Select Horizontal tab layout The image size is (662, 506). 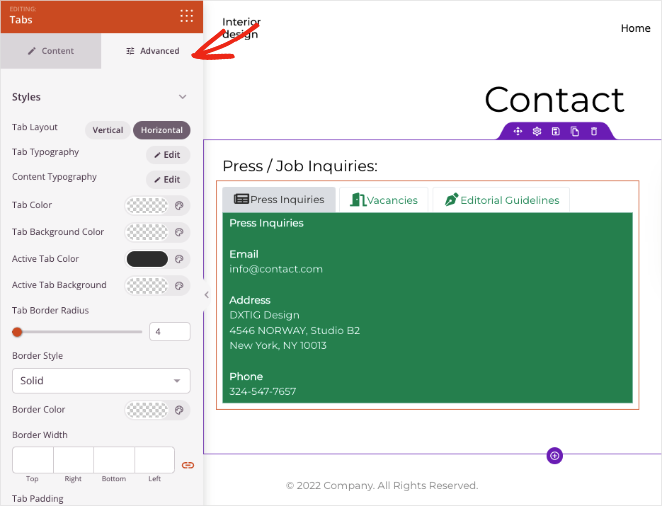[162, 130]
